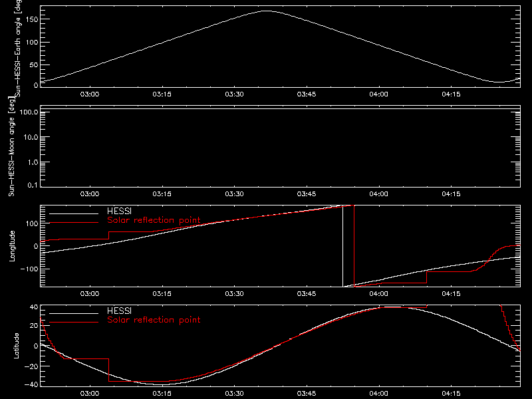Click the white vertical wrap line in Longitude plot
Viewport: 532px width, 399px height.
click(x=342, y=246)
